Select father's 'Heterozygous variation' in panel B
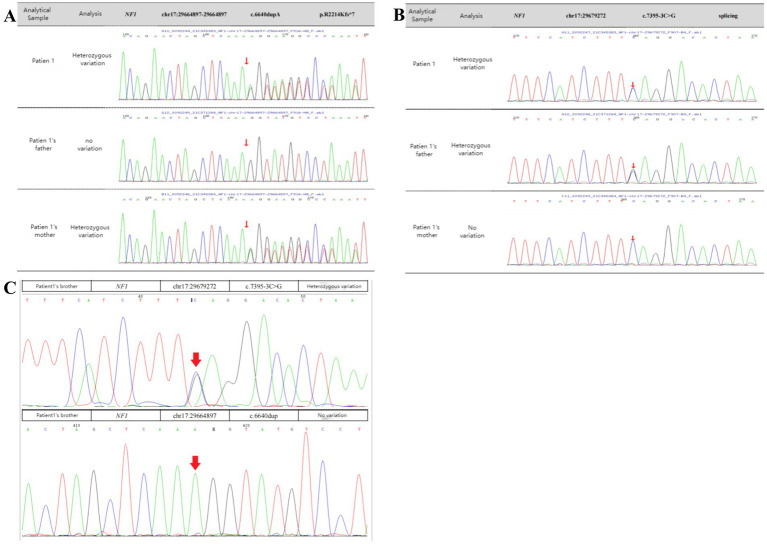767x544 pixels. (x=471, y=149)
